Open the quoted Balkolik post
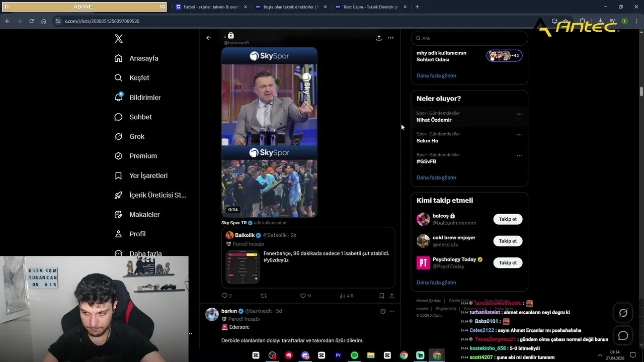This screenshot has height=362, width=644. coord(308,257)
